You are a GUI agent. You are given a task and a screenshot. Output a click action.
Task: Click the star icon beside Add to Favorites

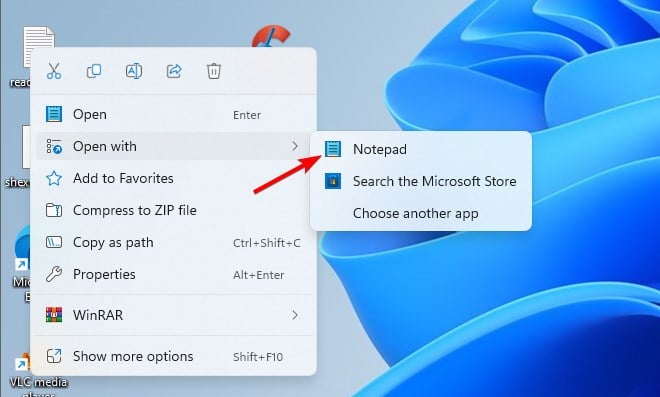[54, 178]
